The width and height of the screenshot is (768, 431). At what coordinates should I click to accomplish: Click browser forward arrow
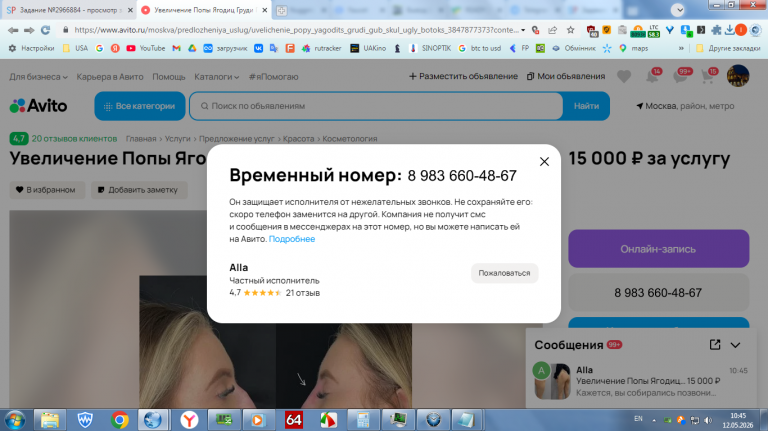point(29,30)
